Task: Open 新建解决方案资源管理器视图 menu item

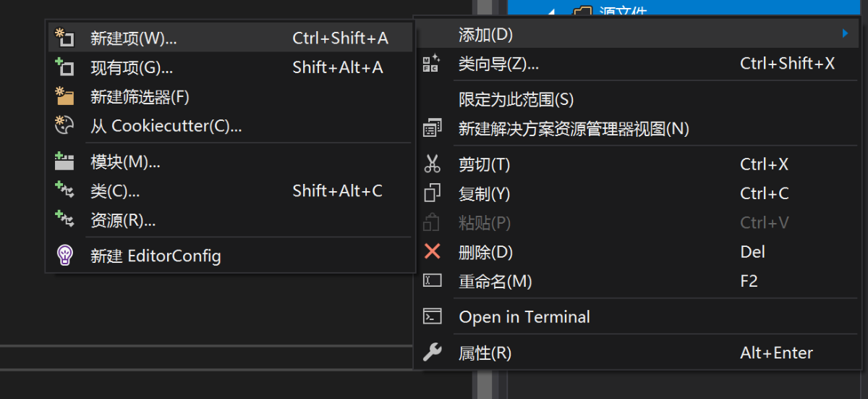Action: point(574,129)
